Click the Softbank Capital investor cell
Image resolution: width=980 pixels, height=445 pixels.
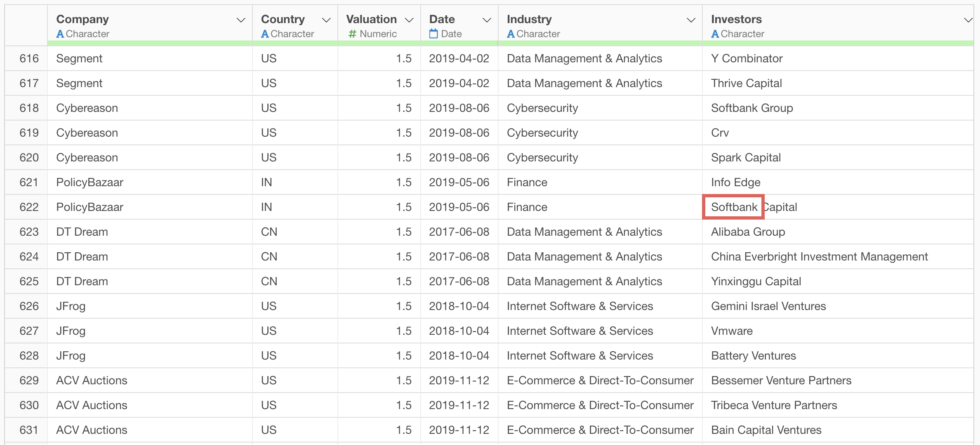tap(838, 207)
